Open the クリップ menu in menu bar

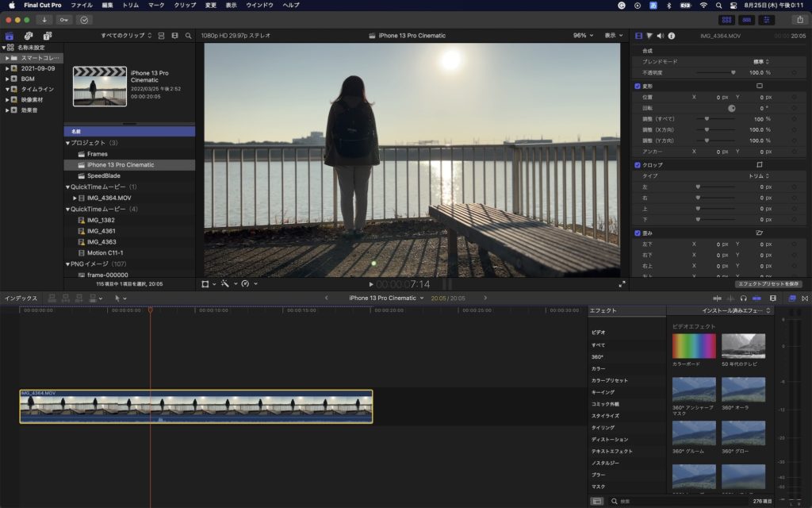coord(184,6)
